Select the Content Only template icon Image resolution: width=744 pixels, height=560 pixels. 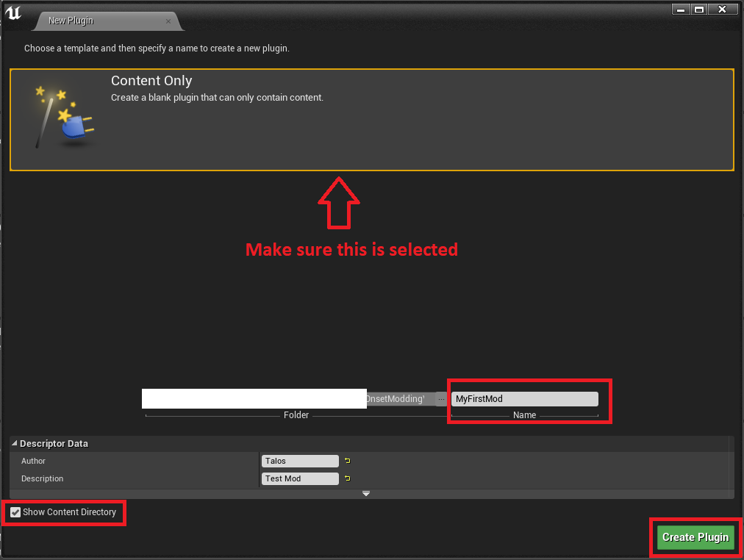tap(64, 117)
